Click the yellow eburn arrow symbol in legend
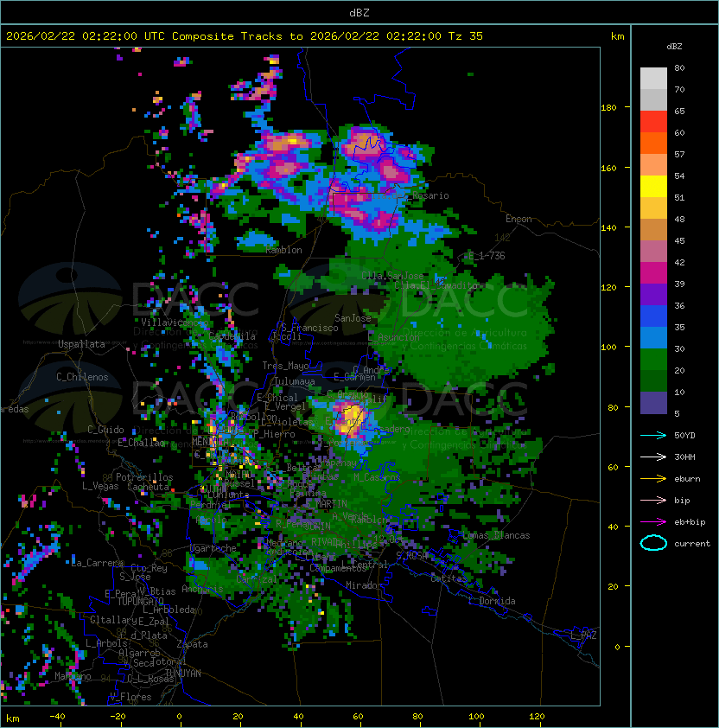The height and width of the screenshot is (728, 719). [x=653, y=479]
